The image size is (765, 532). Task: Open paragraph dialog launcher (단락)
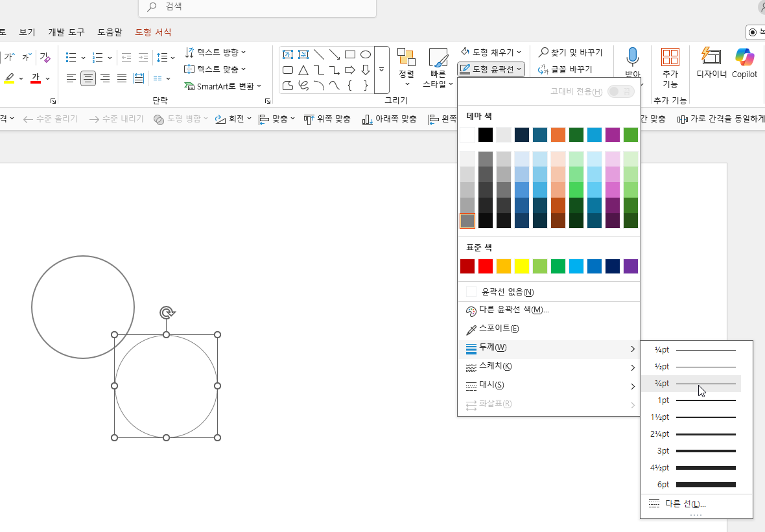(x=268, y=101)
